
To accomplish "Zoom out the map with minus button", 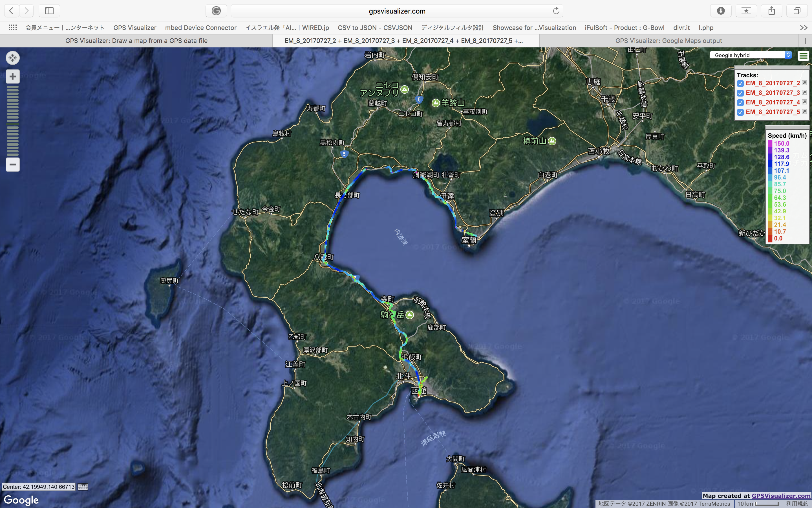I will (13, 165).
